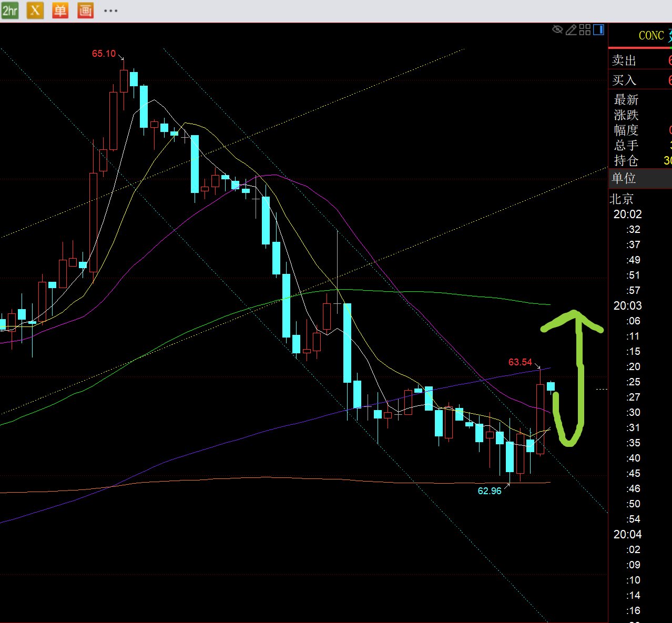This screenshot has width=672, height=623.
Task: Click the orange X toolbar icon
Action: pyautogui.click(x=35, y=10)
